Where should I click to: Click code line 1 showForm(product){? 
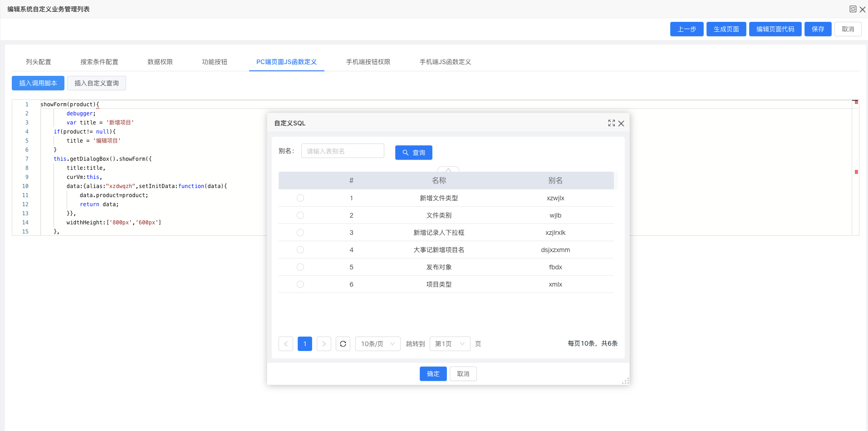point(70,104)
